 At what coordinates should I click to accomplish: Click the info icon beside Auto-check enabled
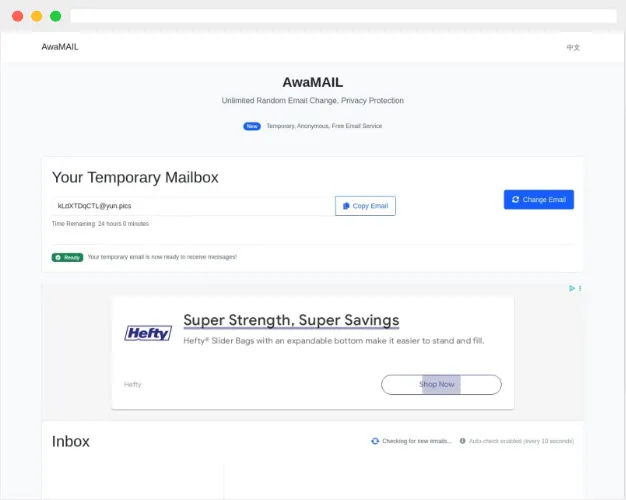tap(462, 441)
